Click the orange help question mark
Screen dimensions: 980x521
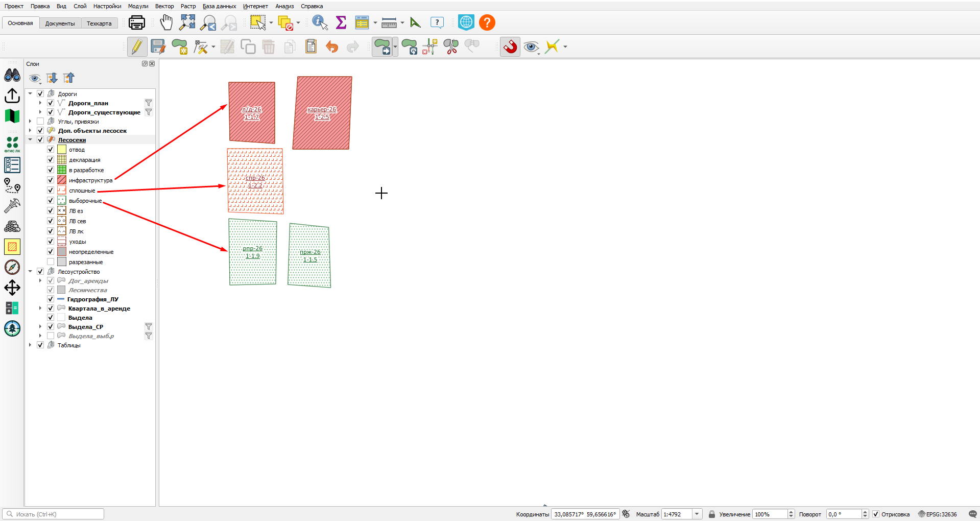pos(487,22)
